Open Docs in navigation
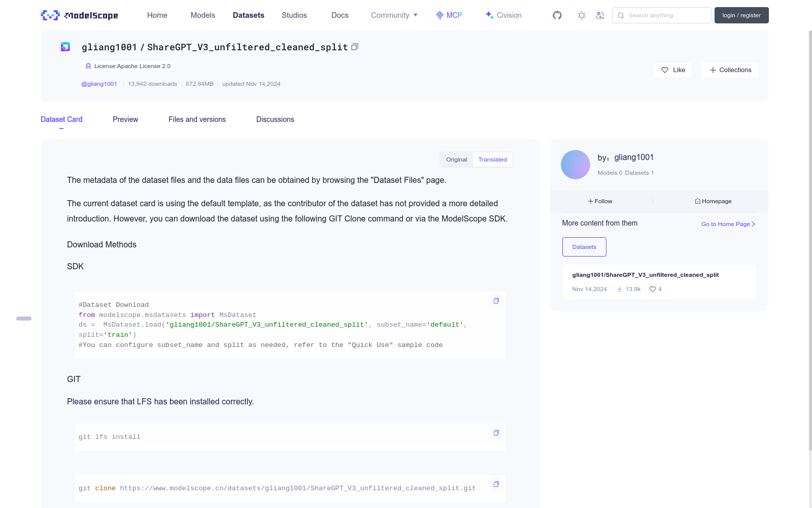The image size is (812, 508). tap(340, 15)
